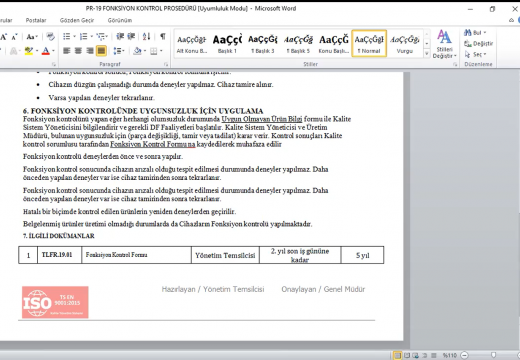This screenshot has width=520, height=360.
Task: Apply the Başlık 3 style
Action: click(263, 44)
